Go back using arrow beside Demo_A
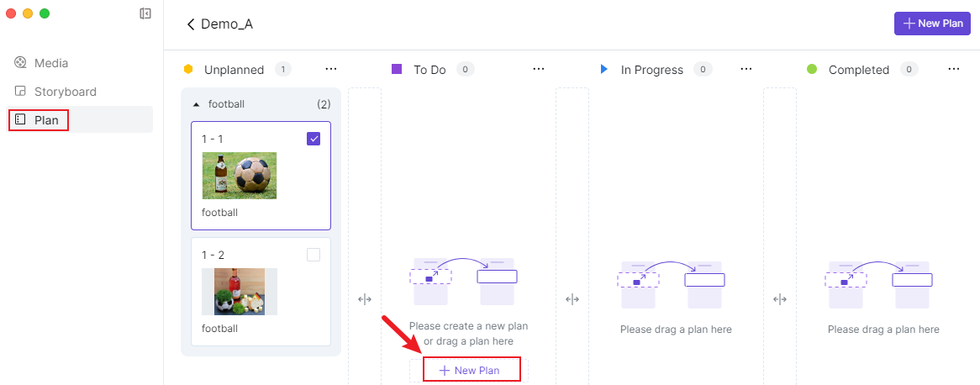Viewport: 980px width, 385px height. click(x=191, y=24)
